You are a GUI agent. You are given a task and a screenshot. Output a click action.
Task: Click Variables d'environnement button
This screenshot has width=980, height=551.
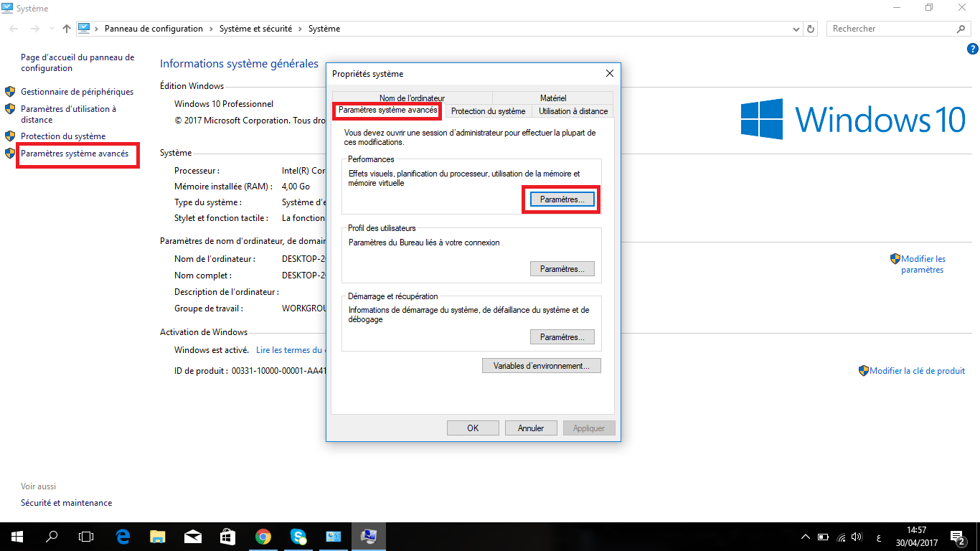tap(541, 366)
